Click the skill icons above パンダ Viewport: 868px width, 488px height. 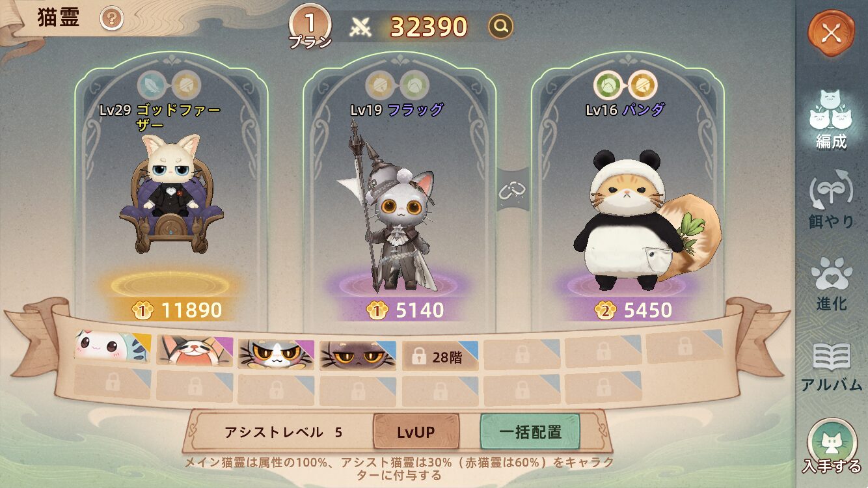click(625, 85)
